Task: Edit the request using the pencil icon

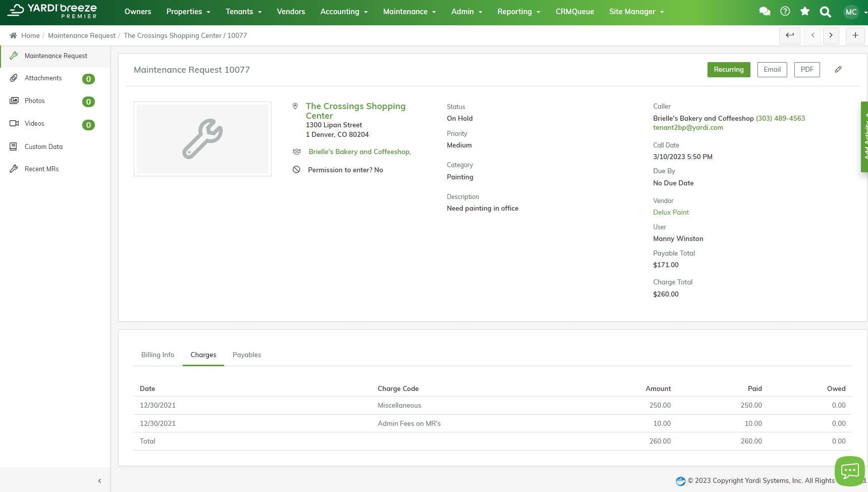Action: point(838,69)
